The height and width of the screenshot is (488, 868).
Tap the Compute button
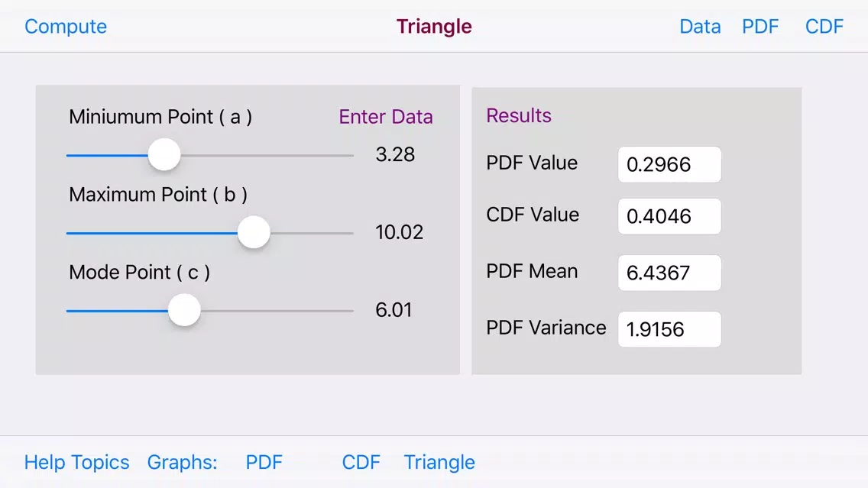65,27
